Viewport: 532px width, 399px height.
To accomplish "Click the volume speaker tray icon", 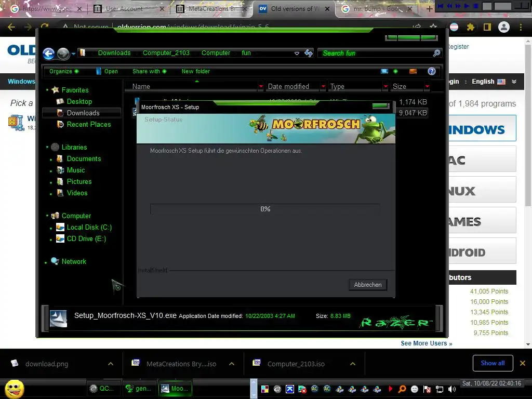I will (452, 389).
